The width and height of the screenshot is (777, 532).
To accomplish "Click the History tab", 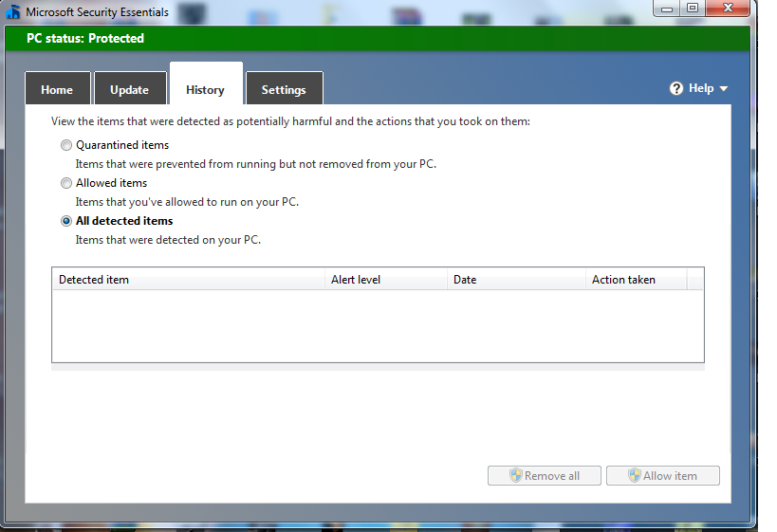I will [205, 90].
